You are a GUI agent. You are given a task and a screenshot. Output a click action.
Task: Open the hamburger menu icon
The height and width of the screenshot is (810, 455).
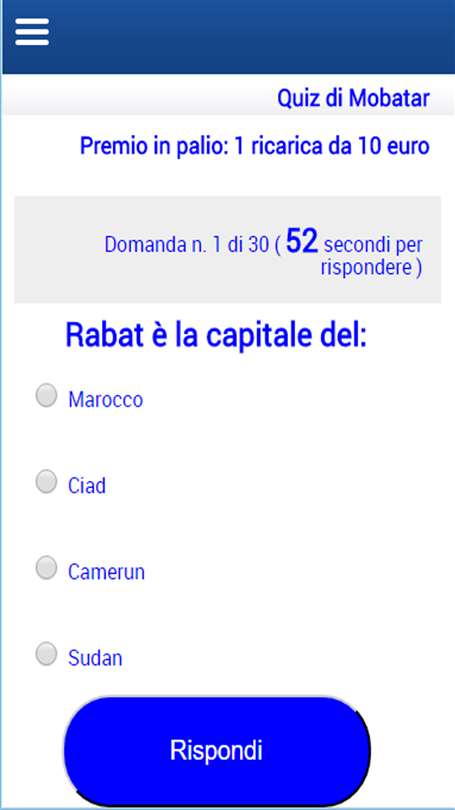click(32, 32)
